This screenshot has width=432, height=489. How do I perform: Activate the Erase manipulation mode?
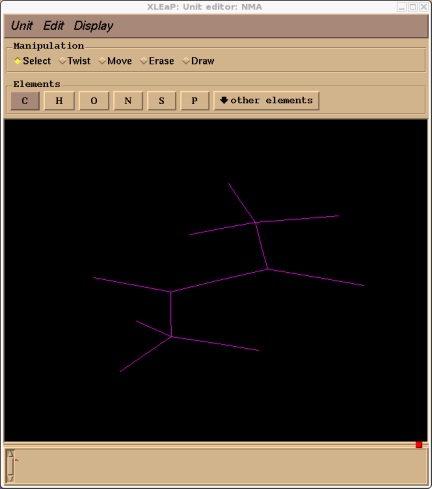pyautogui.click(x=157, y=61)
